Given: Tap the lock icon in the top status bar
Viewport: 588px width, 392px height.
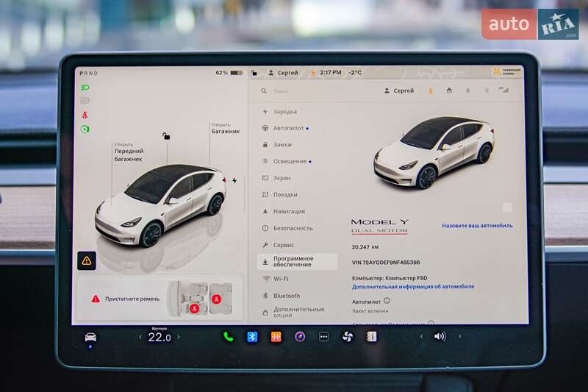Looking at the screenshot, I should 254,72.
